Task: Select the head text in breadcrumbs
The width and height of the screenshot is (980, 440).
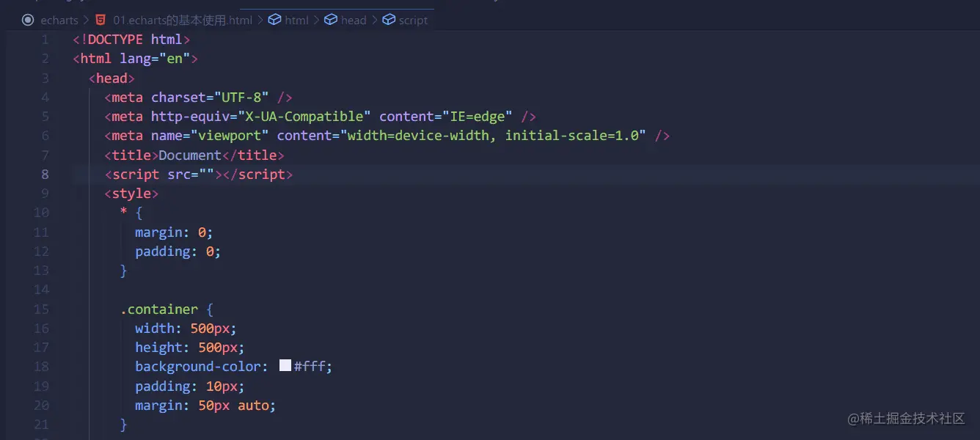Action: [x=354, y=21]
